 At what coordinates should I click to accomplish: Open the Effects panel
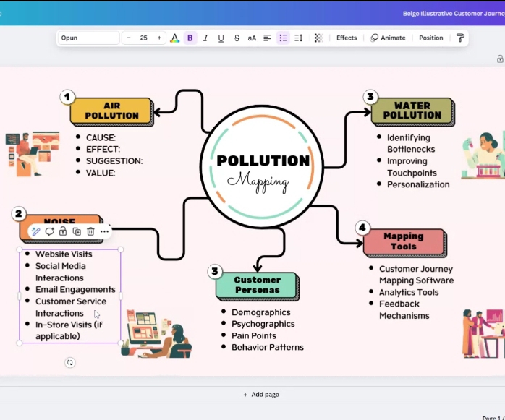click(347, 38)
